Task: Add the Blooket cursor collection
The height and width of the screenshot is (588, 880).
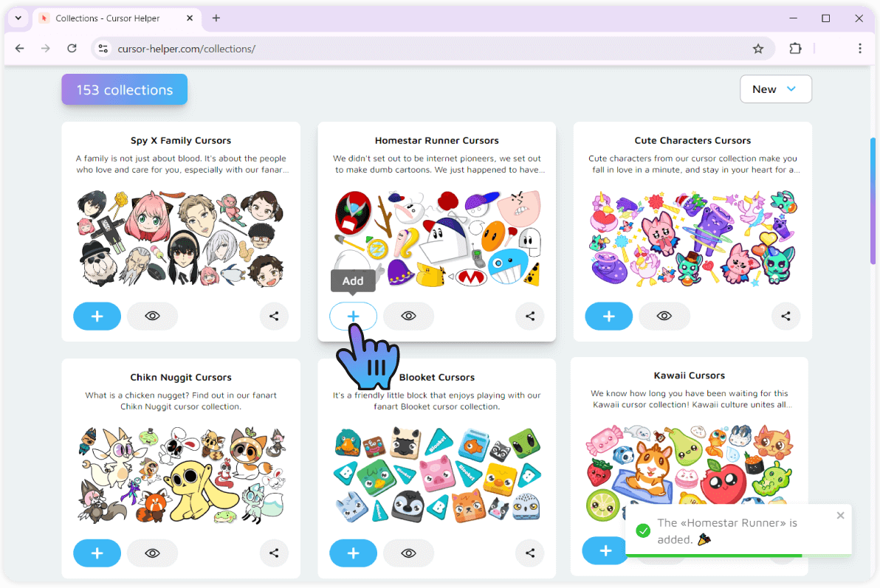Action: click(353, 553)
